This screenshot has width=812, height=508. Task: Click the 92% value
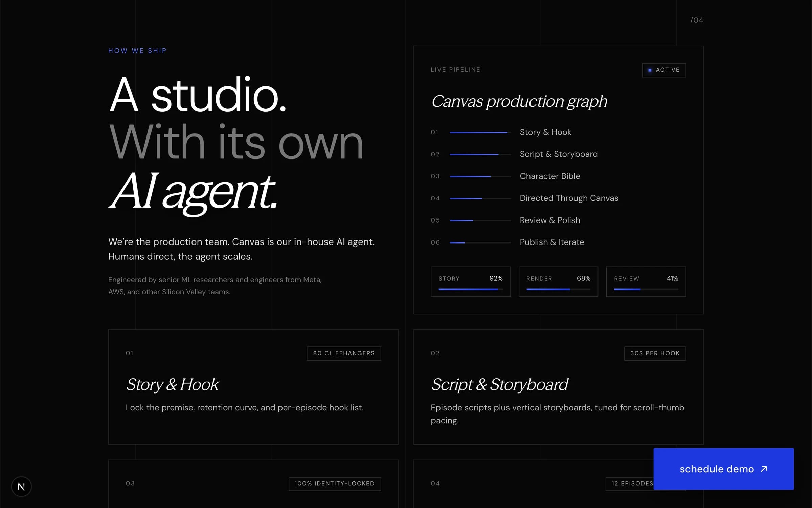pyautogui.click(x=496, y=278)
